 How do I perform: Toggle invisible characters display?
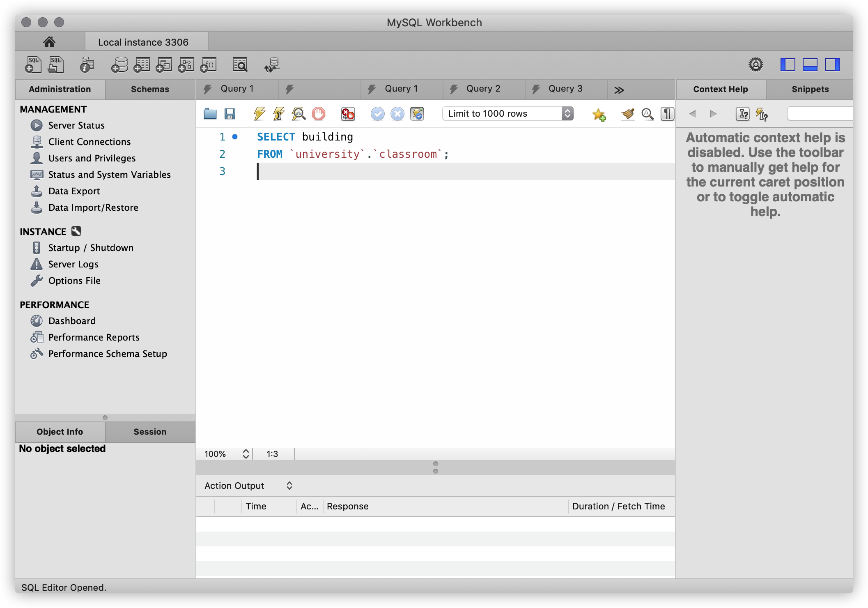[x=667, y=114]
